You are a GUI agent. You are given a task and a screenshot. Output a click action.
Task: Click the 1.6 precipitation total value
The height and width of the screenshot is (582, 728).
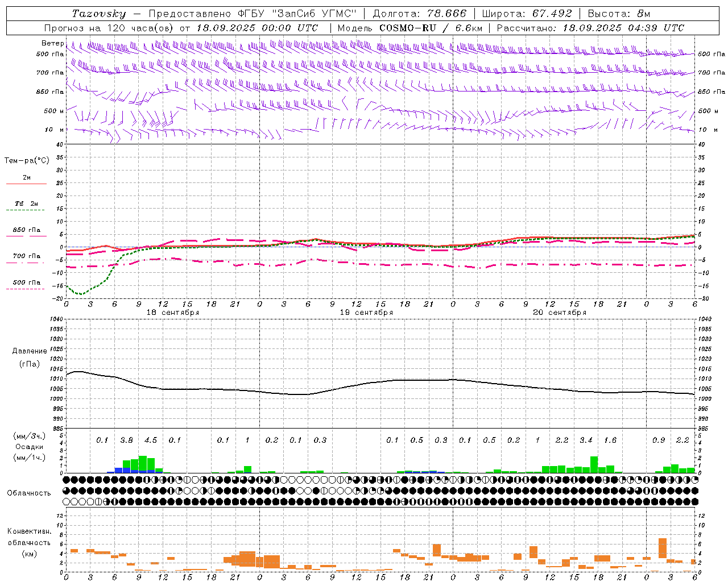pyautogui.click(x=610, y=440)
